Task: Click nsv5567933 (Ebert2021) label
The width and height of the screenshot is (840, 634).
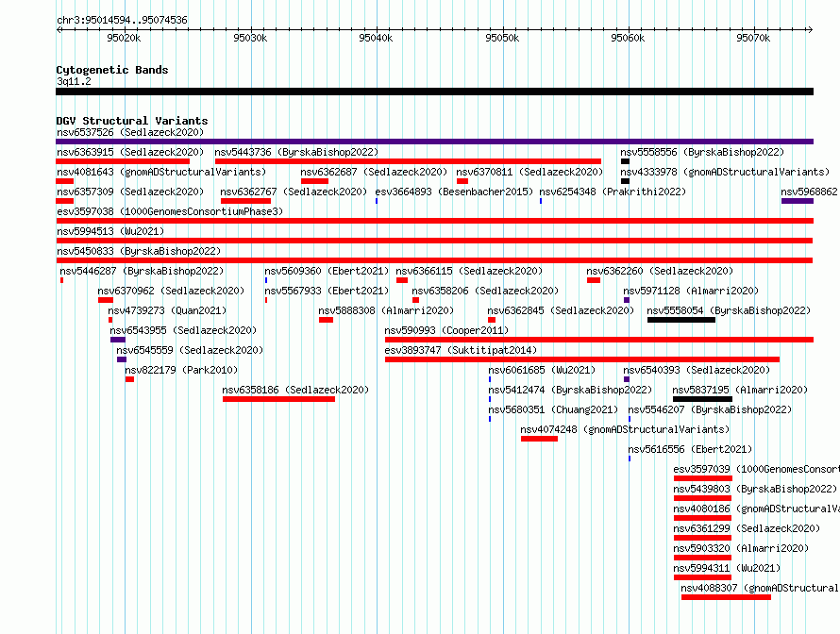Action: pyautogui.click(x=327, y=291)
